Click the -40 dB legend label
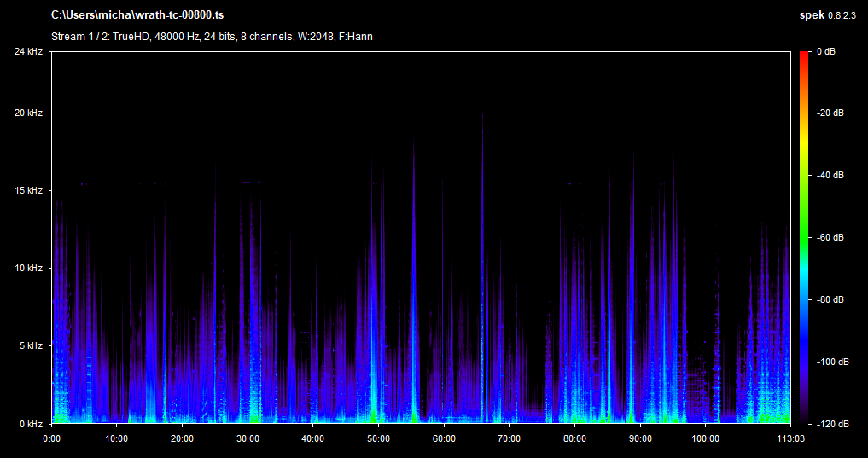Screen dimensions: 868x458 (830, 176)
